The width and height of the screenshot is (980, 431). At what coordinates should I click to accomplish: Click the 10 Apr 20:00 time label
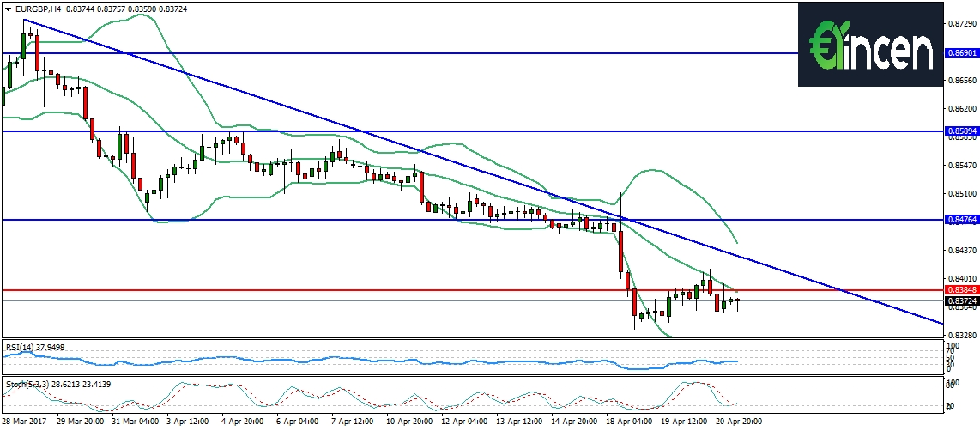pos(408,422)
